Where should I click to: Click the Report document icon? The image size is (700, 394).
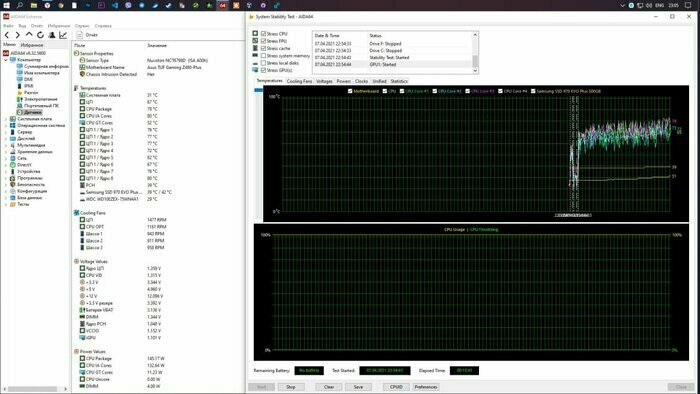(79, 35)
